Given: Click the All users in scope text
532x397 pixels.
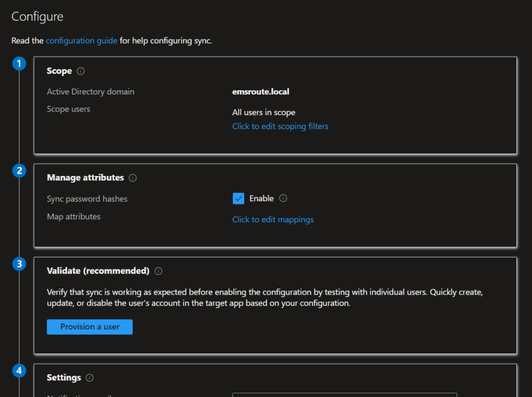Looking at the screenshot, I should (263, 112).
